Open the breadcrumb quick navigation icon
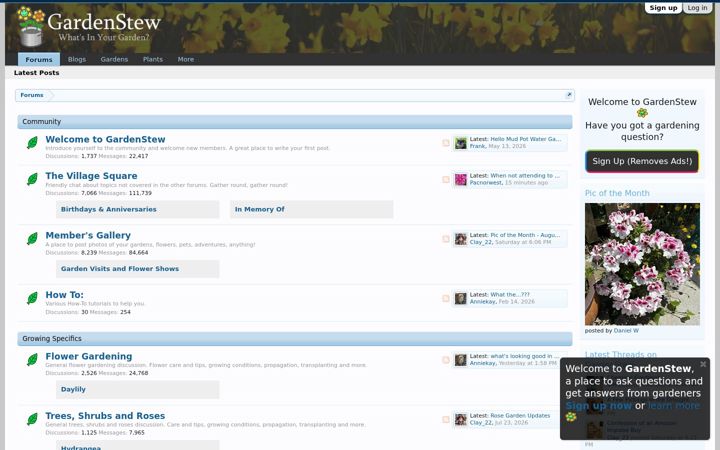Image resolution: width=720 pixels, height=450 pixels. pyautogui.click(x=568, y=95)
